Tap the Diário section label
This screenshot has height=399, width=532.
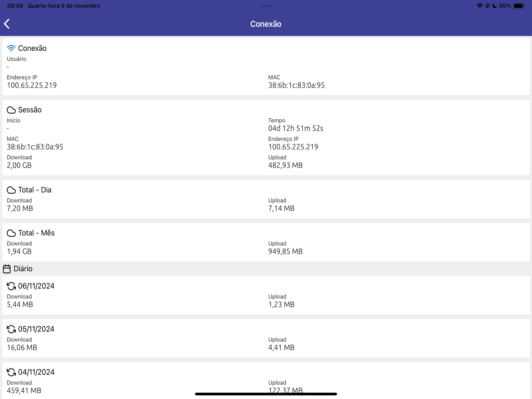pyautogui.click(x=23, y=269)
